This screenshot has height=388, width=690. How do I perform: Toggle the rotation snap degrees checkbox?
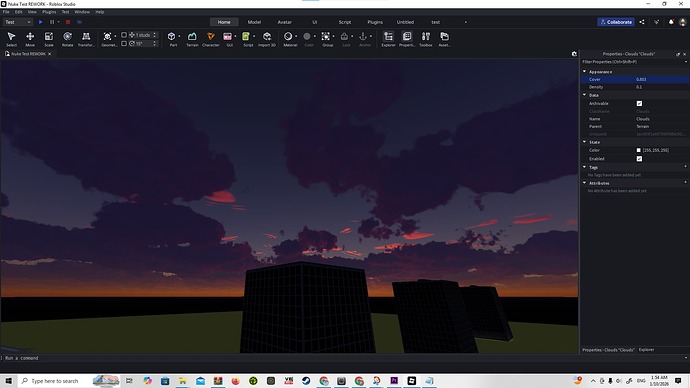point(124,44)
